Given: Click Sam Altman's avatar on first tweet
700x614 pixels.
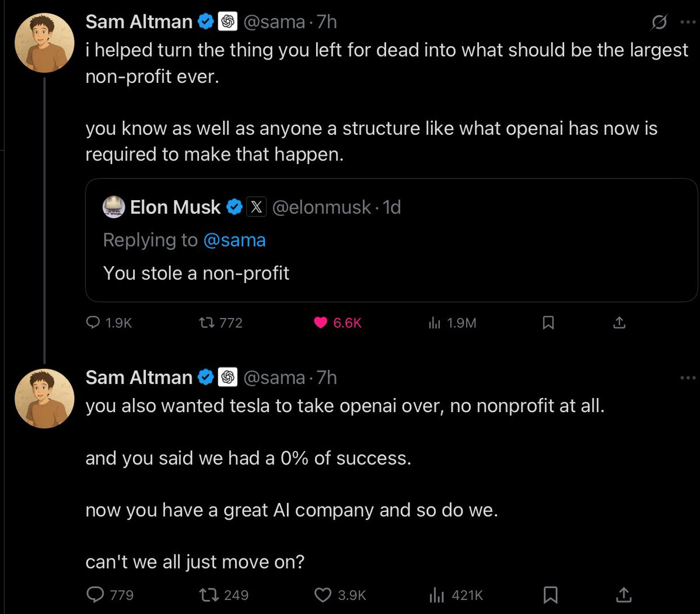Looking at the screenshot, I should (x=44, y=43).
